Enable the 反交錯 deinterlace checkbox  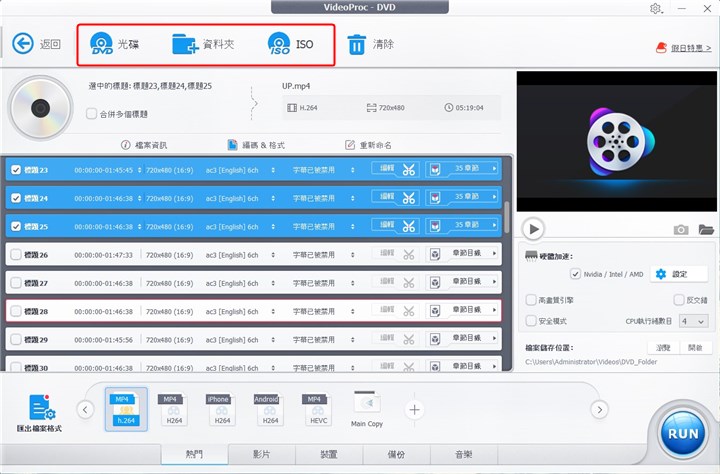click(679, 300)
